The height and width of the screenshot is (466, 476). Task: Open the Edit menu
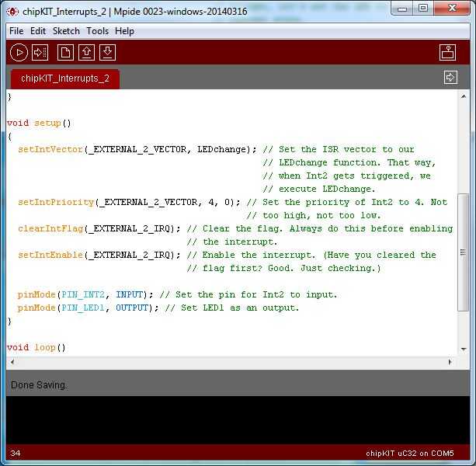tap(38, 31)
